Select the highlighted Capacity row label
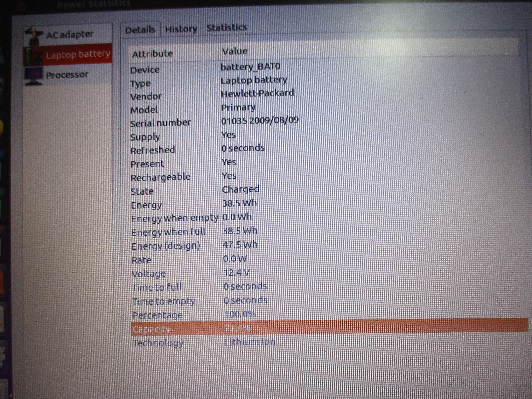The height and width of the screenshot is (399, 532). click(152, 329)
